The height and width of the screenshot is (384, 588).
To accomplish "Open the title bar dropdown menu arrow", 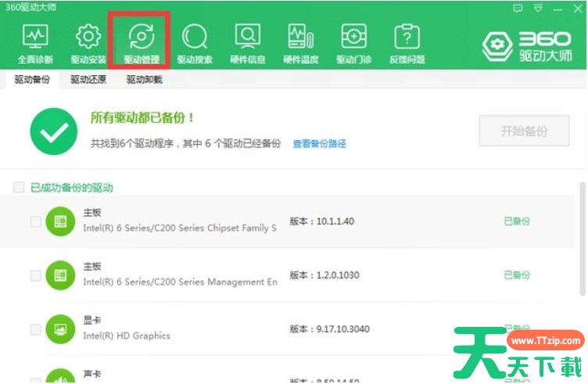I will tap(537, 8).
